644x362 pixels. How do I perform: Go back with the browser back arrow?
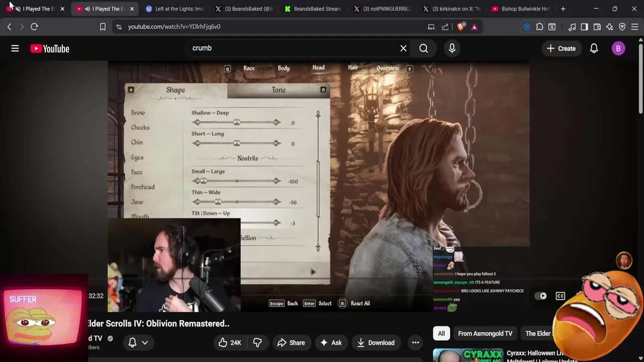coord(9,27)
